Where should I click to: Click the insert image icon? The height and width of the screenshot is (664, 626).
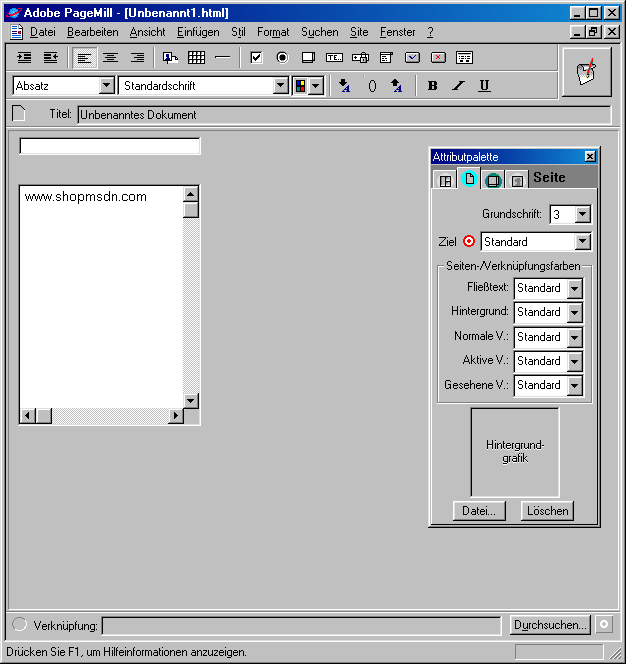(171, 58)
